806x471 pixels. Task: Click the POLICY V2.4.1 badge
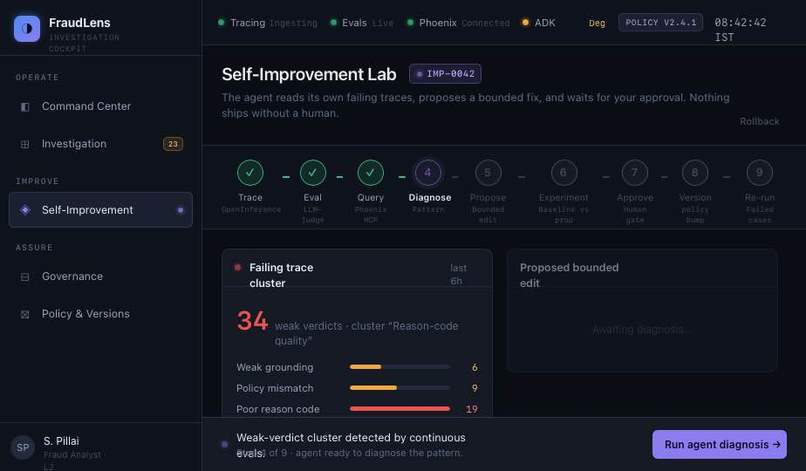pos(661,23)
